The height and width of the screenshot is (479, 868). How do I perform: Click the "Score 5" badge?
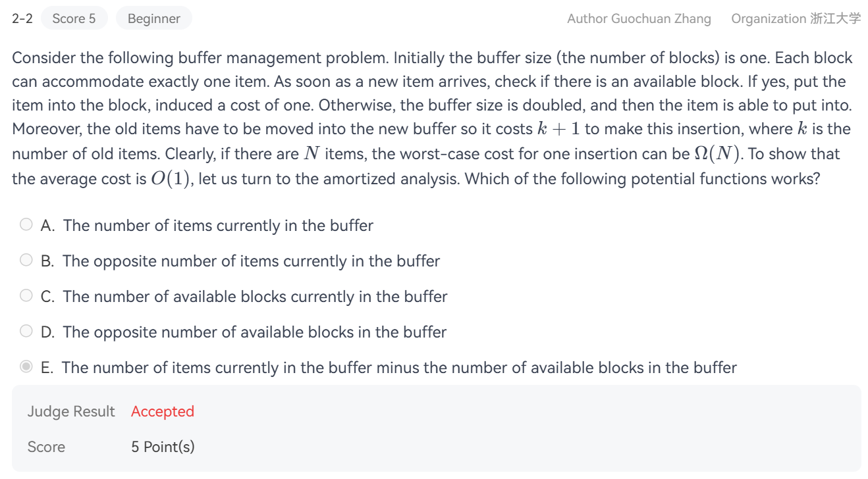(x=74, y=18)
